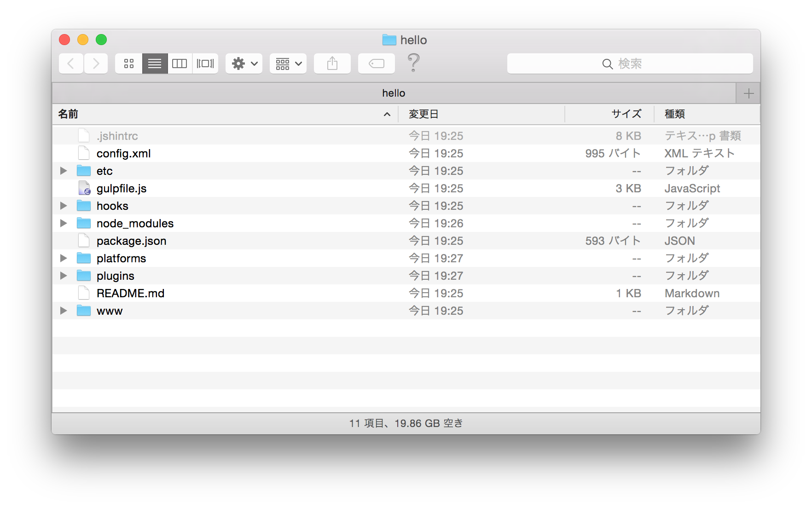Click the edit tags icon
The width and height of the screenshot is (812, 508).
tap(377, 63)
